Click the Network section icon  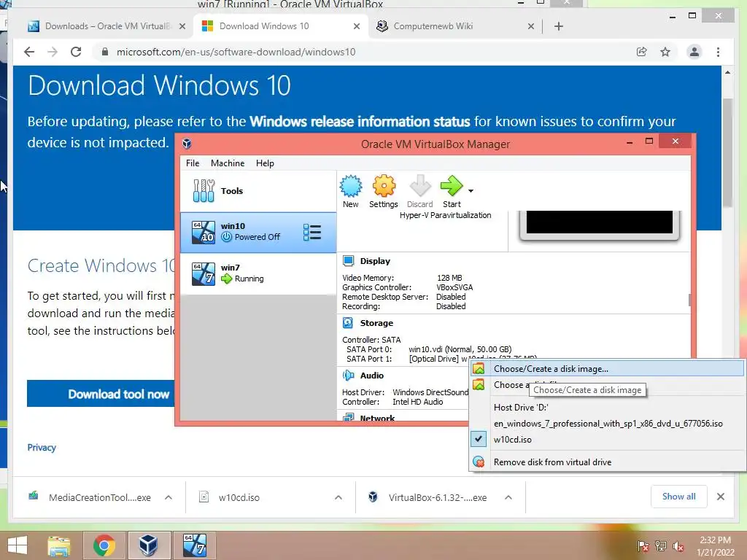tap(348, 418)
